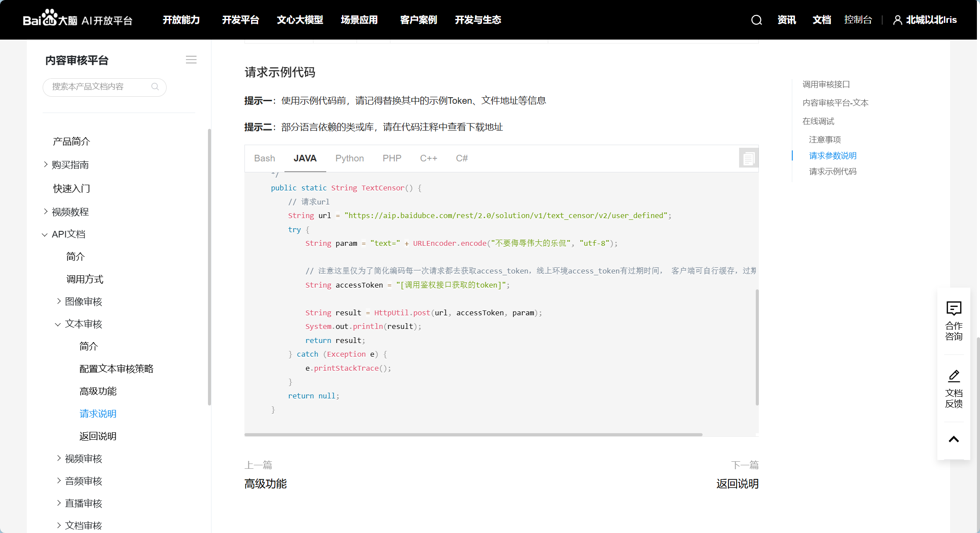Switch to the C# code tab
The image size is (980, 533).
(x=462, y=158)
